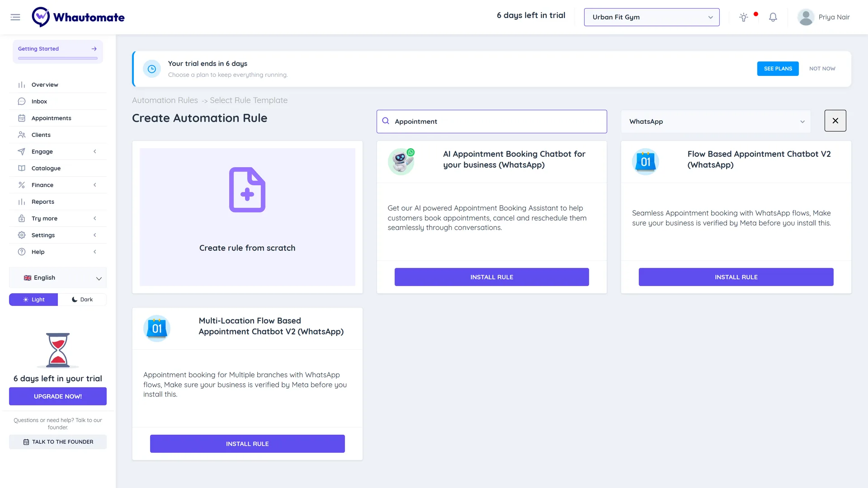Click the AI chatbot robot icon
This screenshot has width=868, height=488.
[401, 161]
